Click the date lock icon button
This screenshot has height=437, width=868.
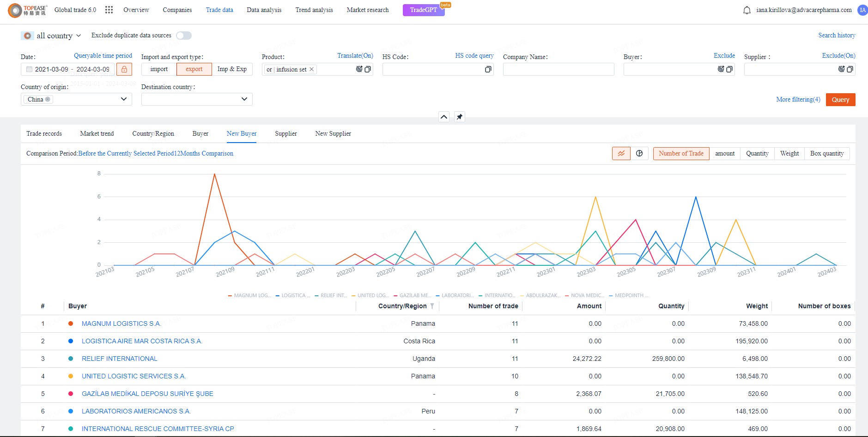[x=124, y=69]
